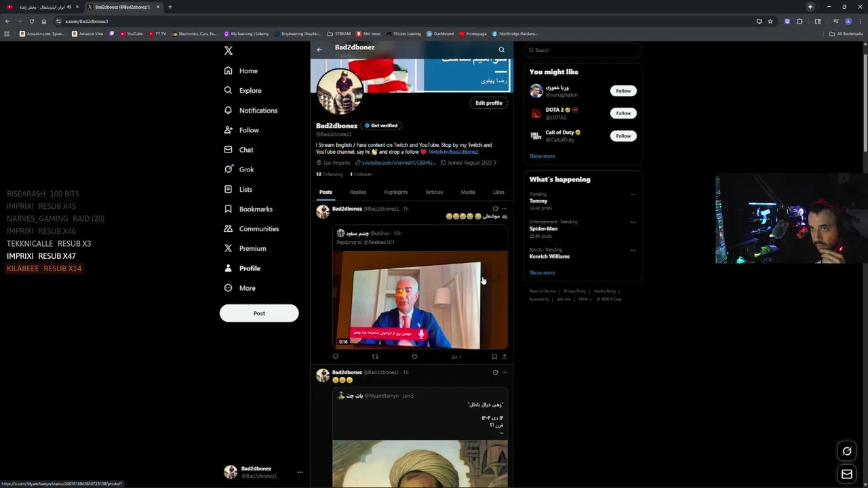Click the Edit profile button
This screenshot has height=488, width=868.
coord(489,103)
